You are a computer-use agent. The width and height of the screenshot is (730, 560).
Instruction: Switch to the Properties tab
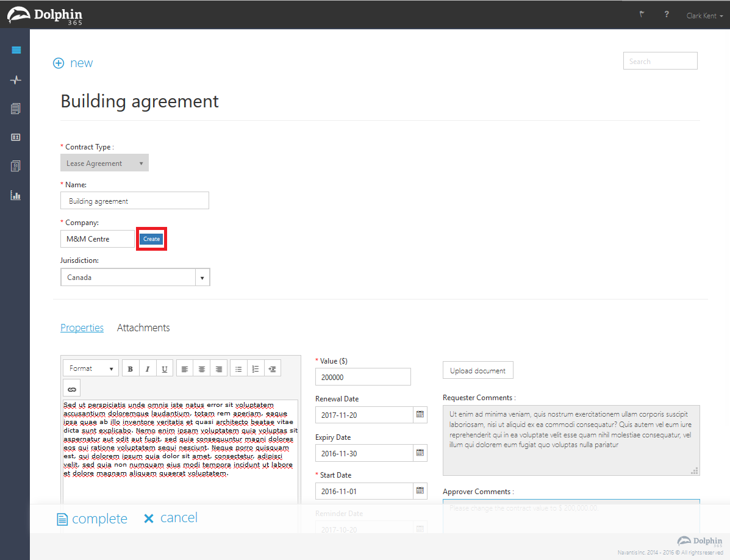(x=82, y=328)
